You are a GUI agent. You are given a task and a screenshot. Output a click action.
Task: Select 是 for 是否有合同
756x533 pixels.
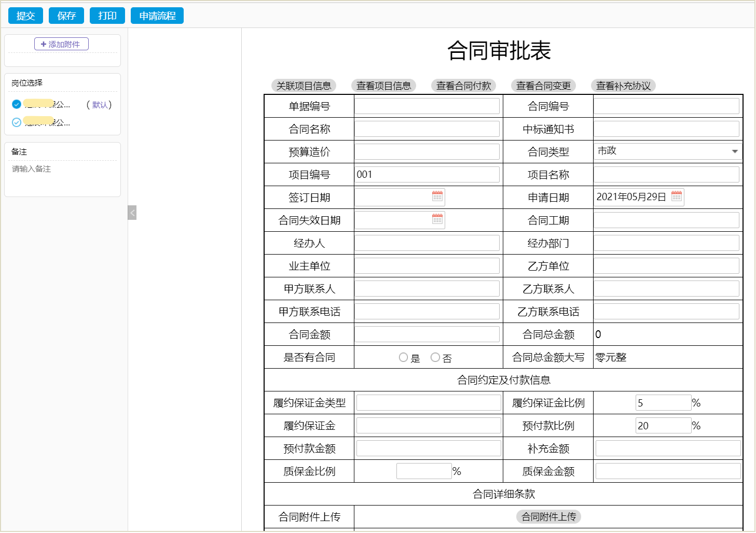coord(403,357)
